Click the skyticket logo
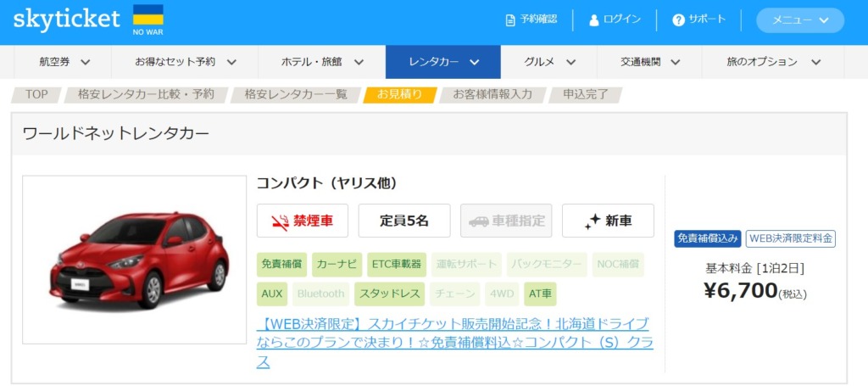This screenshot has height=386, width=868. [66, 20]
